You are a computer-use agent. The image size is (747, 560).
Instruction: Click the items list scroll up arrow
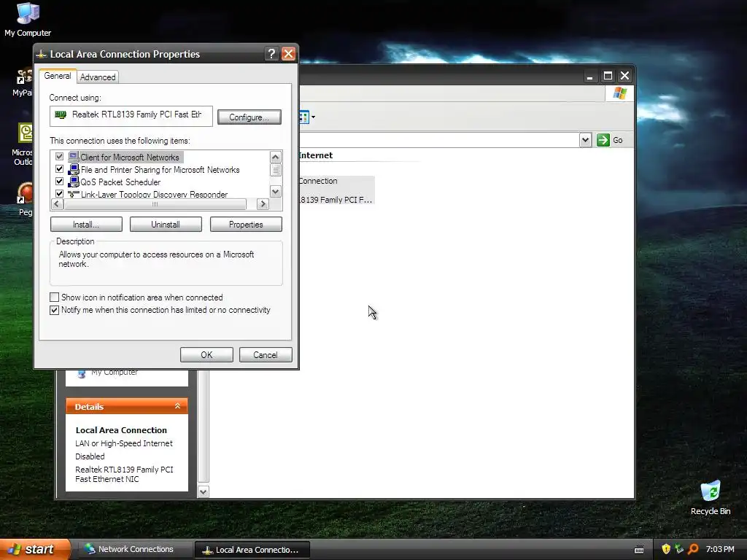tap(275, 157)
